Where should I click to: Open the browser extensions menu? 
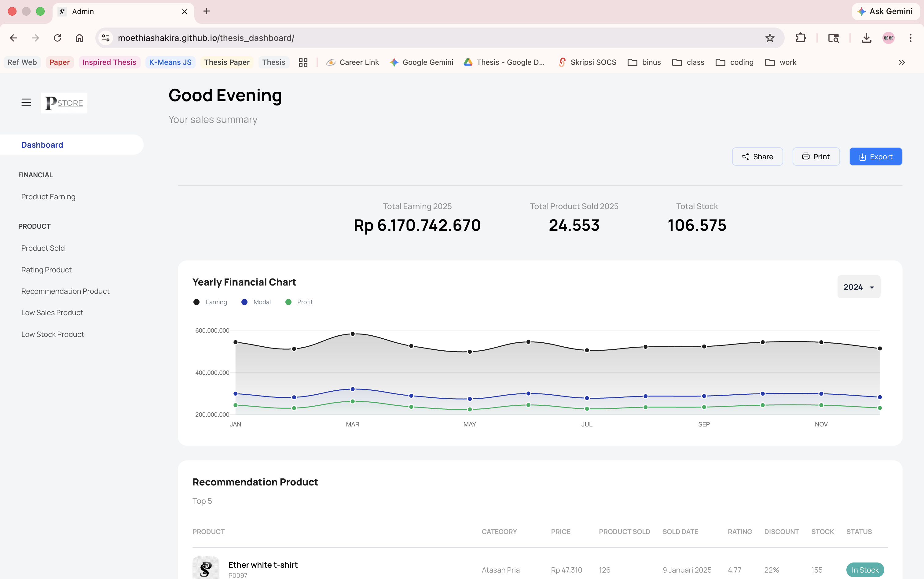[801, 38]
